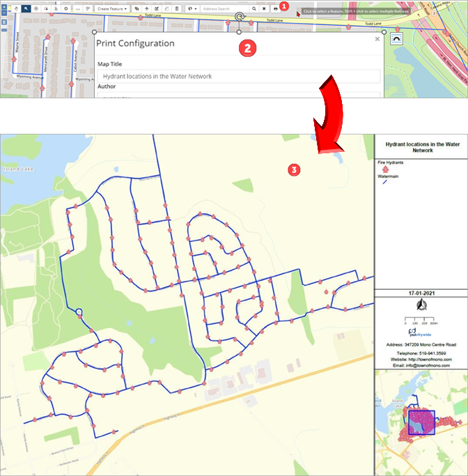Click 'Hydrant locations in the Water Network' layout title
The height and width of the screenshot is (476, 468).
pos(423,147)
